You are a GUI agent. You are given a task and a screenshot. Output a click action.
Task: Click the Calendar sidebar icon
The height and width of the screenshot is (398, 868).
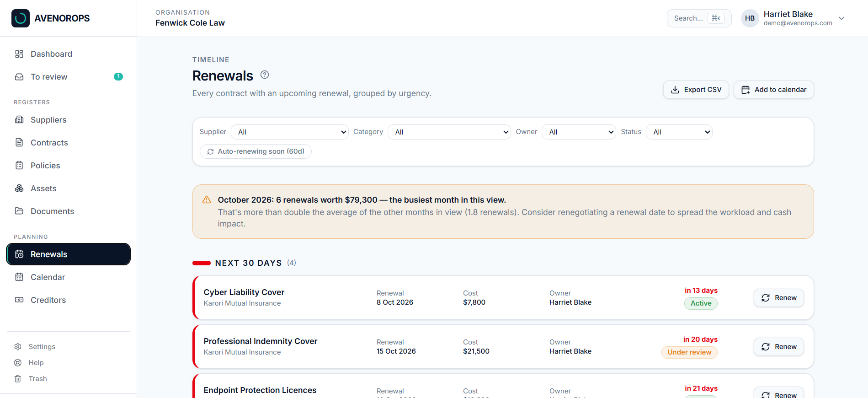(19, 277)
